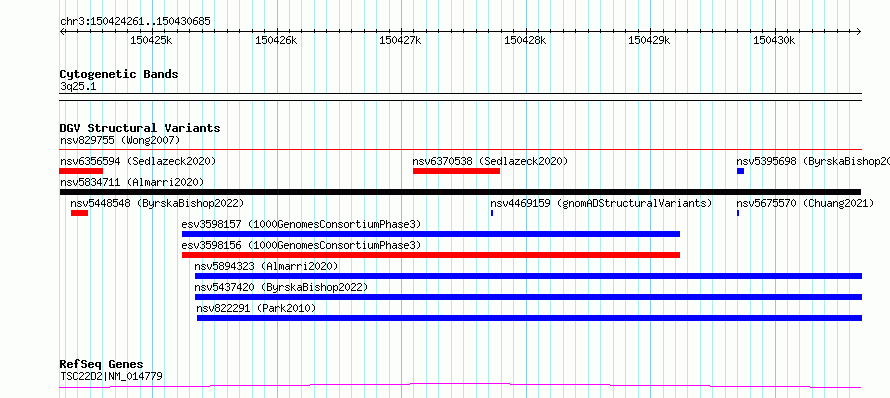Click the nsv829755 (Wong2007) variant label

120,140
